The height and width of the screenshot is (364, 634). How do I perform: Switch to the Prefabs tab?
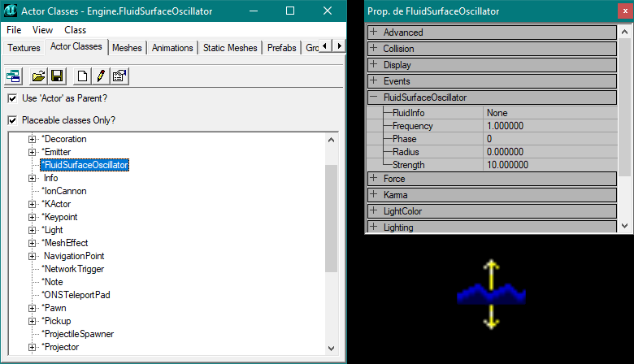[282, 48]
